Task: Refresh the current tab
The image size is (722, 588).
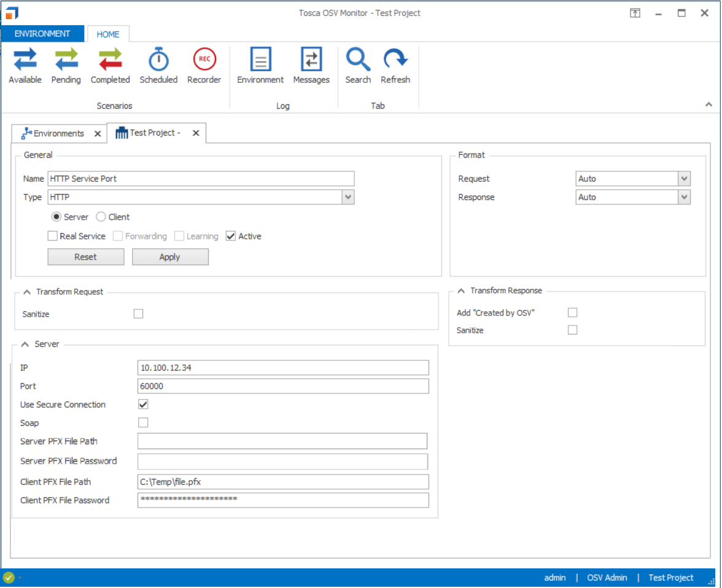Action: pyautogui.click(x=395, y=66)
